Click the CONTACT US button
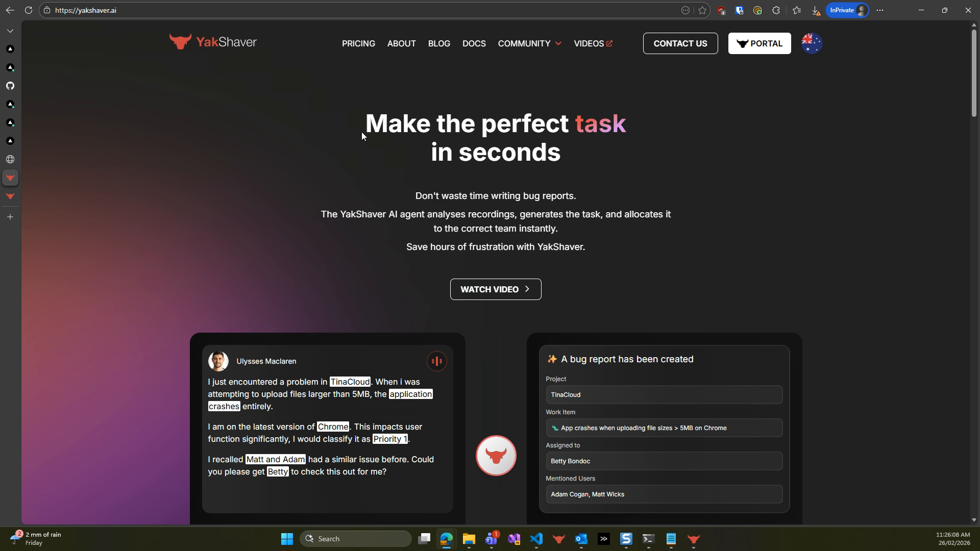This screenshot has height=551, width=980. click(x=680, y=43)
